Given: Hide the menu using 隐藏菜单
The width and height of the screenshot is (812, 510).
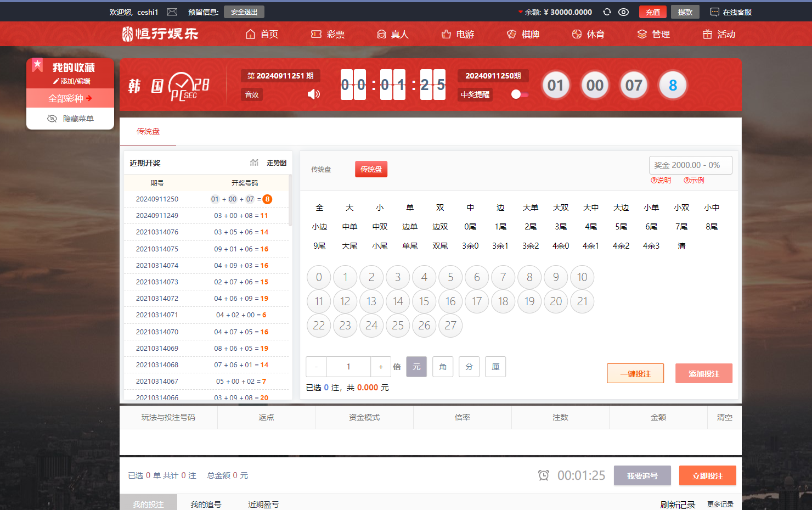Looking at the screenshot, I should tap(70, 119).
